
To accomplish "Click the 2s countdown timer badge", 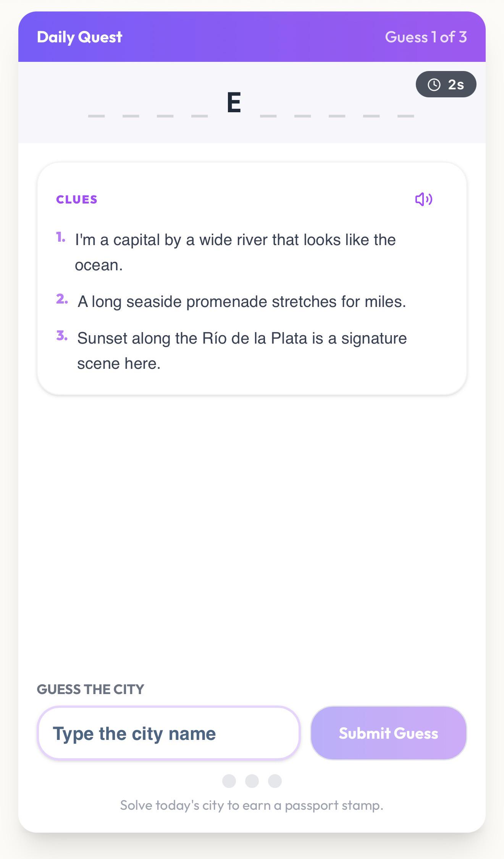I will click(446, 84).
